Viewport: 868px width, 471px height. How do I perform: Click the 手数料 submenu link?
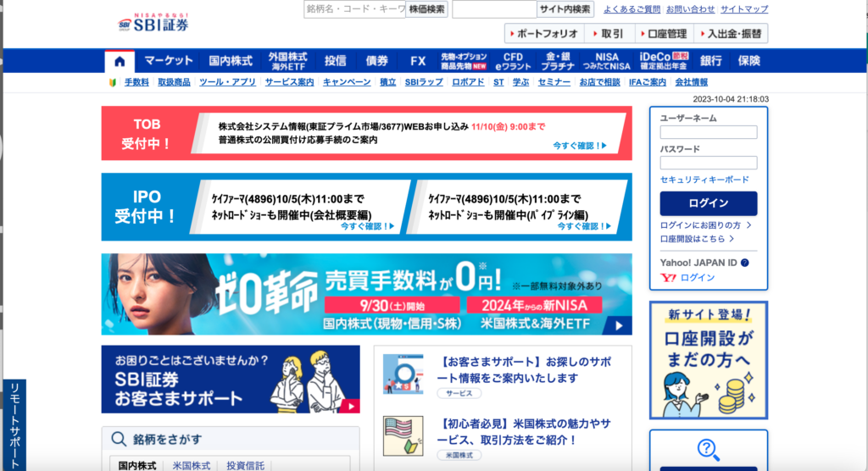[x=136, y=82]
